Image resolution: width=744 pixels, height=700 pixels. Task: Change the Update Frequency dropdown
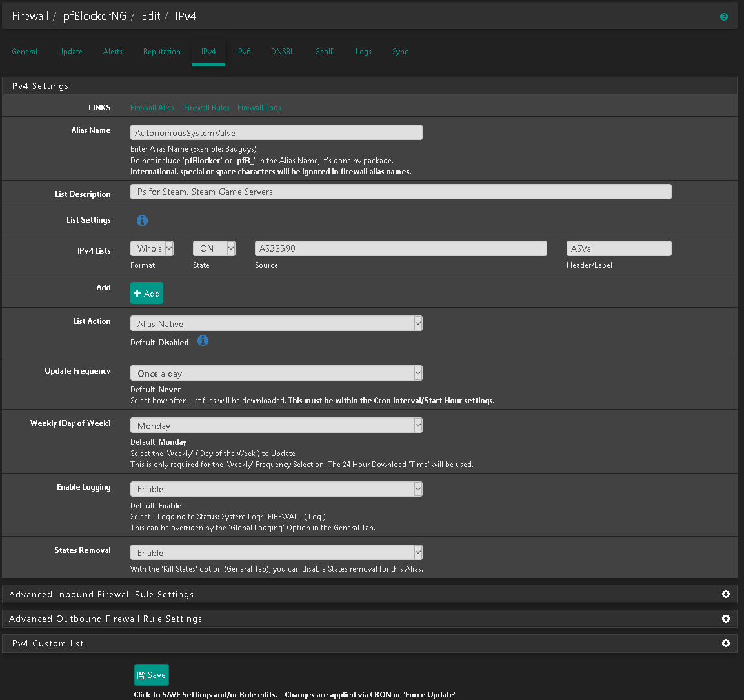coord(276,374)
